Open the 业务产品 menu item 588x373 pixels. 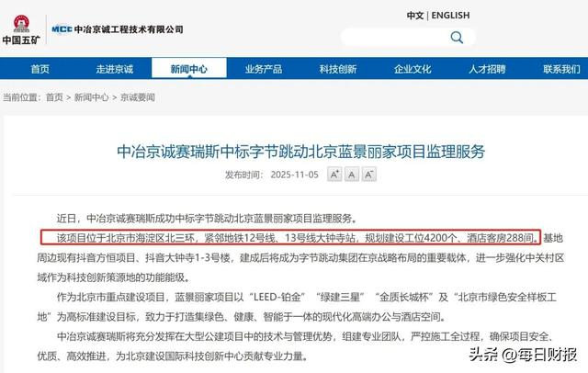[264, 69]
